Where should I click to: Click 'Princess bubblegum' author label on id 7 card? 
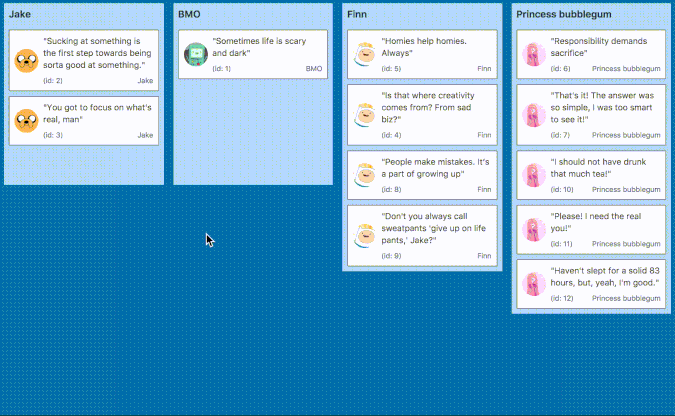(x=626, y=135)
